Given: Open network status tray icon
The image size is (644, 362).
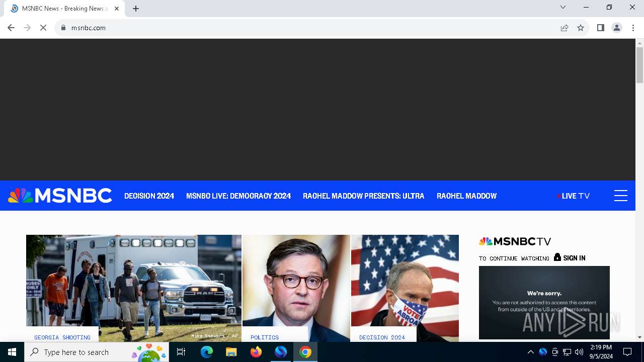Looking at the screenshot, I should [567, 352].
